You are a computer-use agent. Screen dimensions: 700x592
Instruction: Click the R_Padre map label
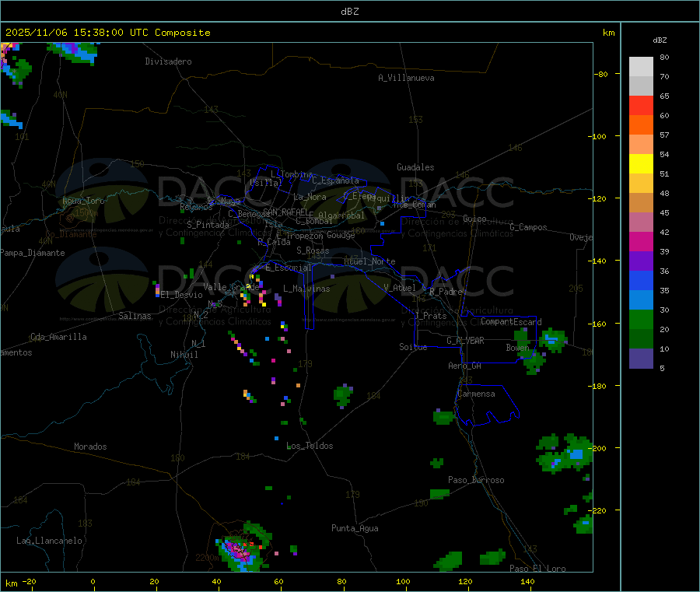pyautogui.click(x=446, y=292)
